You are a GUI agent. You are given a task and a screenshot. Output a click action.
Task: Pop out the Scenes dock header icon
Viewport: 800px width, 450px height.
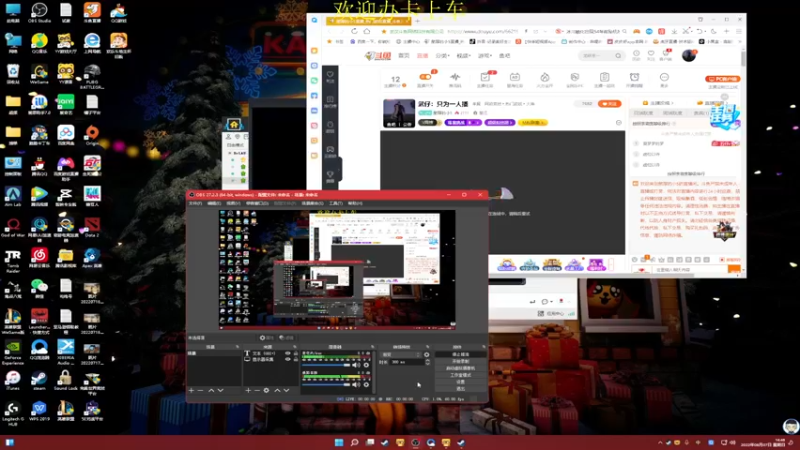click(x=237, y=347)
